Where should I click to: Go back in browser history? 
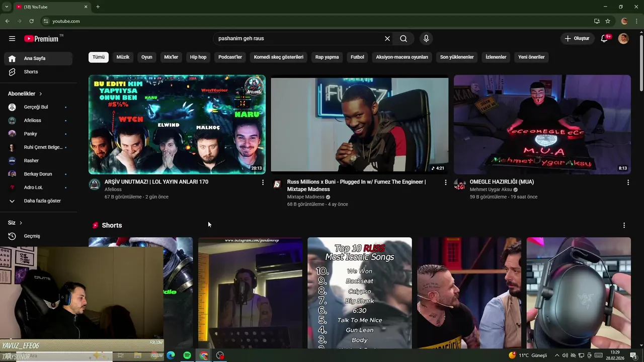click(x=7, y=21)
